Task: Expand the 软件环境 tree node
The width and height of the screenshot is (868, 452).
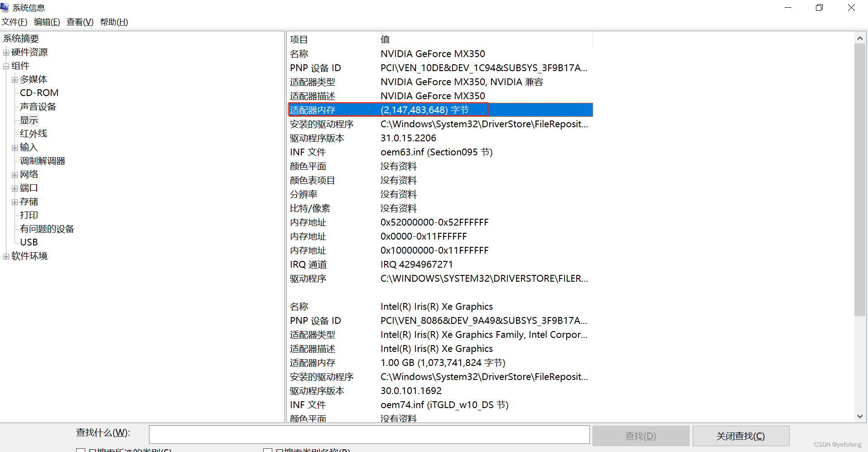Action: [x=6, y=256]
